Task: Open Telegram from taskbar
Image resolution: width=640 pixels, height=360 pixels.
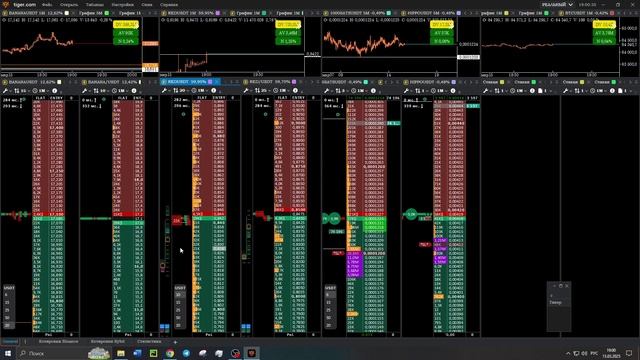Action: (186, 353)
